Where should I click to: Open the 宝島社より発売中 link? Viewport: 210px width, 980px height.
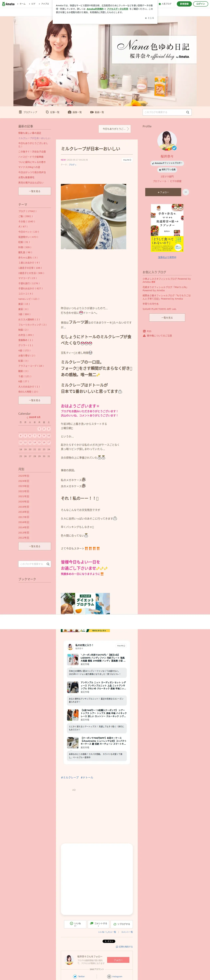pyautogui.click(x=167, y=257)
